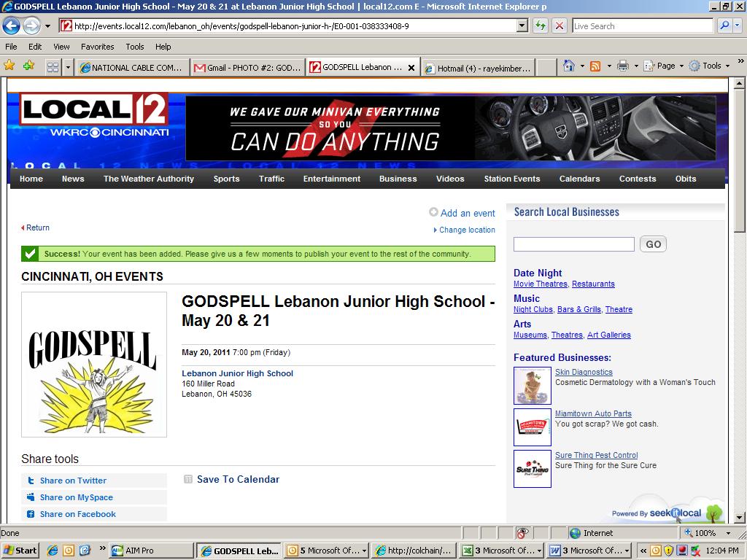The image size is (747, 560).
Task: Click the GO business search button
Action: coord(653,244)
